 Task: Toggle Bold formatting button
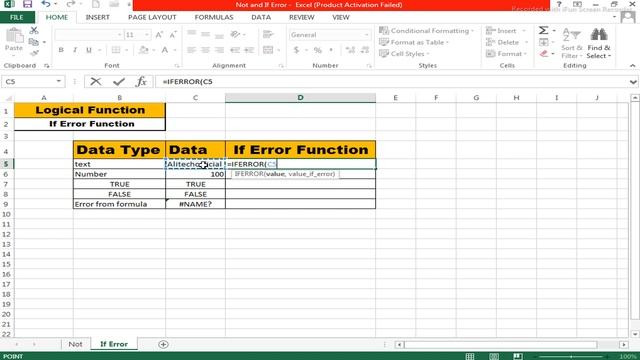[61, 50]
